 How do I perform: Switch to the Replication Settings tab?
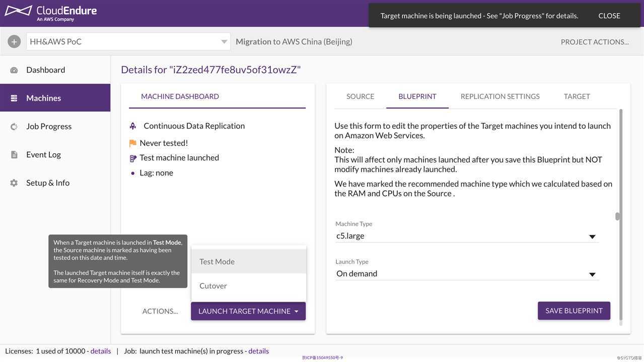500,96
